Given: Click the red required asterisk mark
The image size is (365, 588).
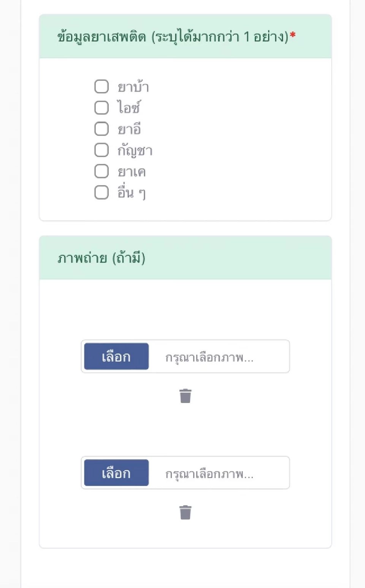Looking at the screenshot, I should tap(293, 34).
